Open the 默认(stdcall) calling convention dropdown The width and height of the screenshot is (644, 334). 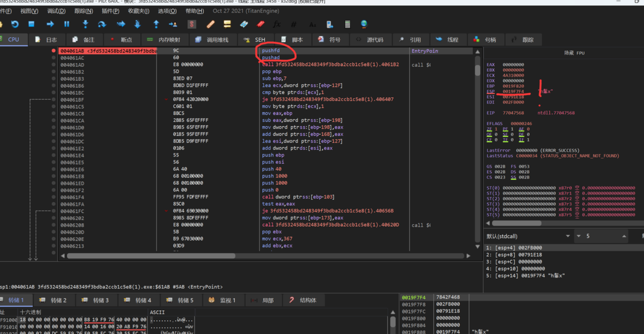click(x=528, y=236)
